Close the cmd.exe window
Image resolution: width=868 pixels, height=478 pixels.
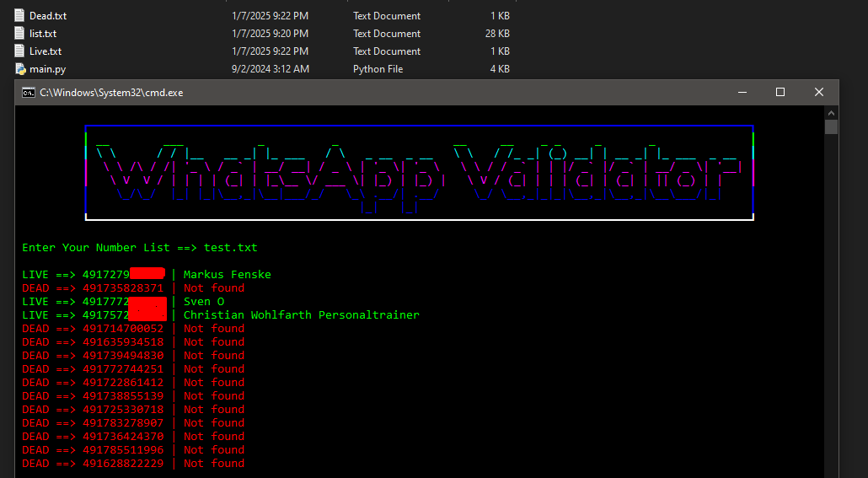point(819,92)
